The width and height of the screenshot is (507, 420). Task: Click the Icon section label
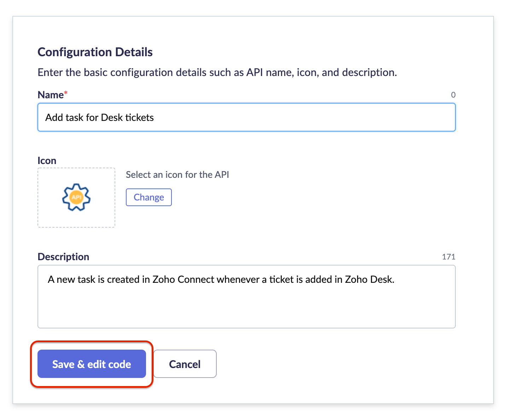(x=47, y=161)
